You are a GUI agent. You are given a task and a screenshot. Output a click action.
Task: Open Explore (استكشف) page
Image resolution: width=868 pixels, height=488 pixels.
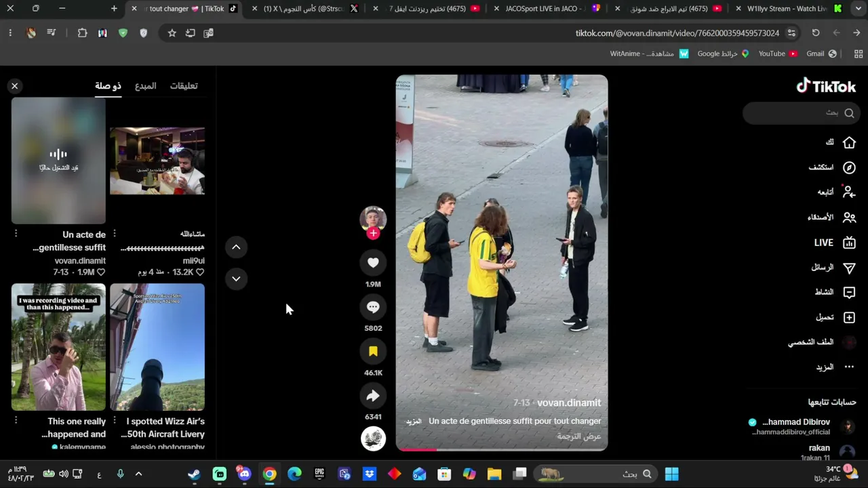[832, 167]
